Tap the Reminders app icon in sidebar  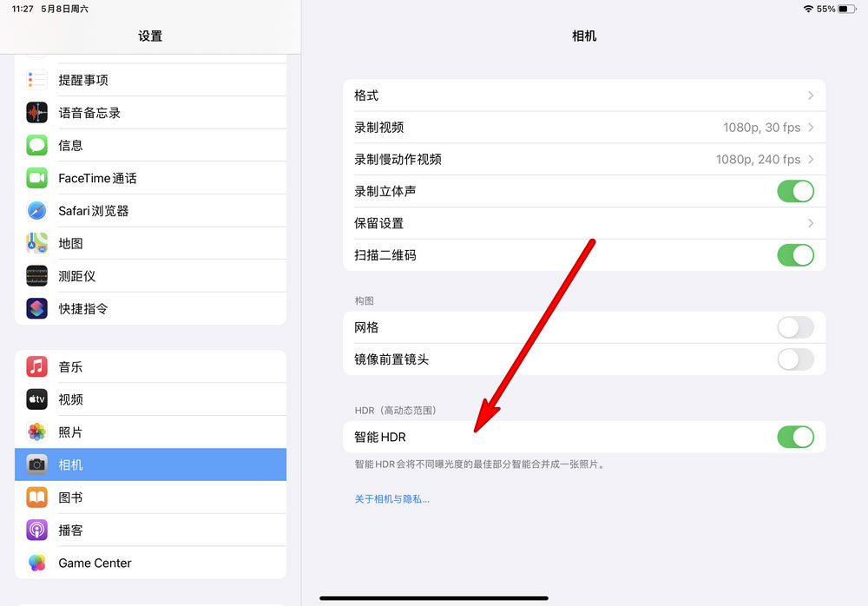[x=36, y=80]
